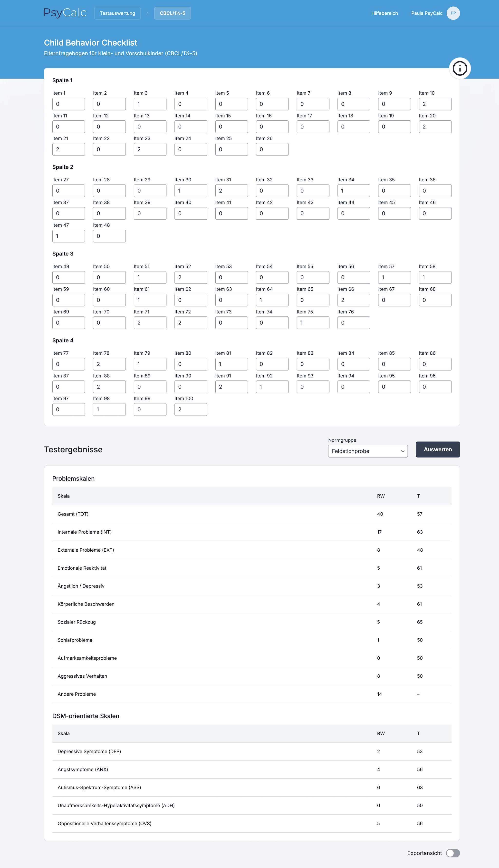Image resolution: width=499 pixels, height=868 pixels.
Task: Open the PP user avatar
Action: click(453, 13)
